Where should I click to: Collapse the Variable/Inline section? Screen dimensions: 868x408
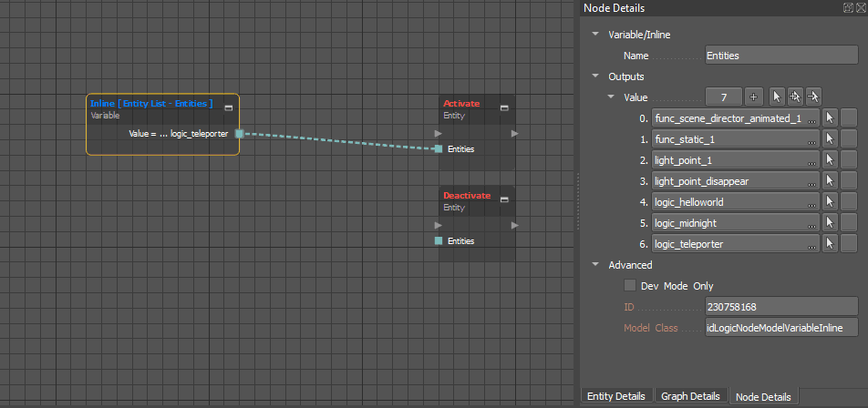[595, 35]
